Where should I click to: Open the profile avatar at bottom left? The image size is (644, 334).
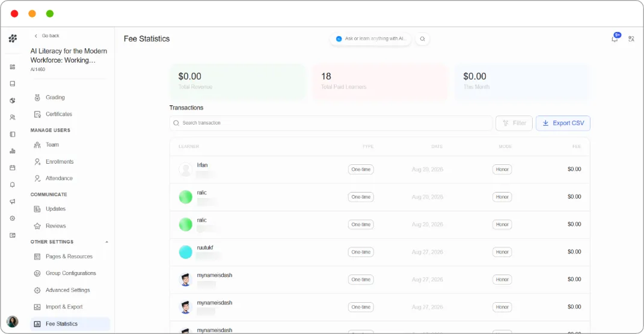click(x=12, y=321)
